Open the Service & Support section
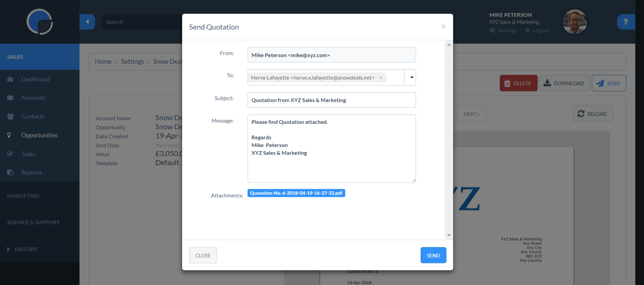 pyautogui.click(x=33, y=222)
